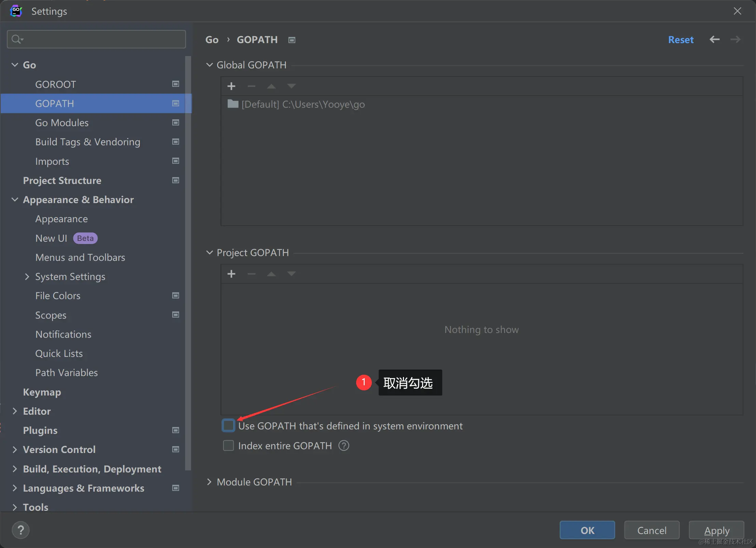756x548 pixels.
Task: Select Keymap in the settings tree
Action: pos(42,392)
